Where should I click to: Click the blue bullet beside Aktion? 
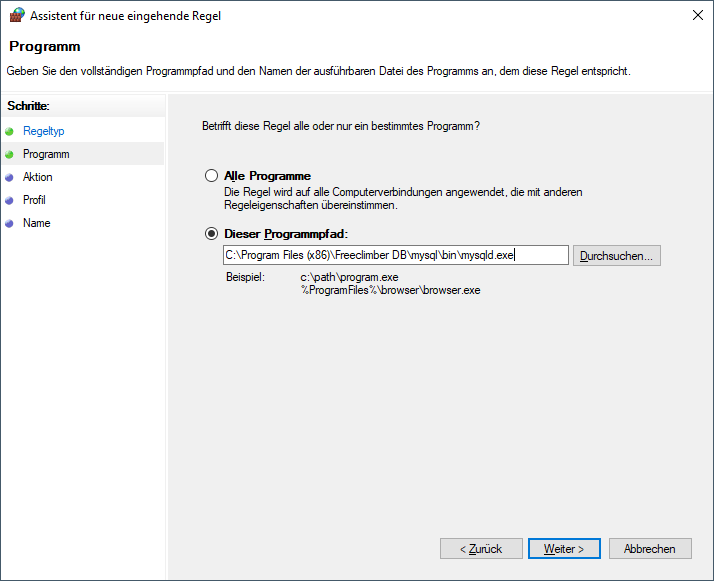tap(10, 177)
